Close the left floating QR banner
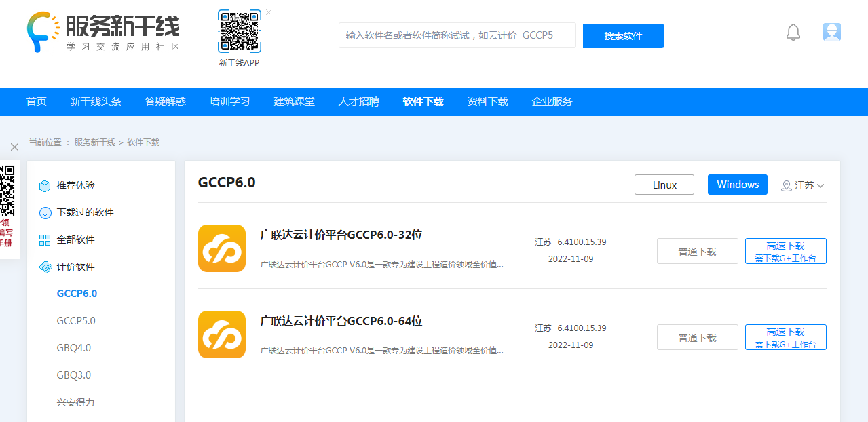The image size is (868, 422). click(14, 147)
